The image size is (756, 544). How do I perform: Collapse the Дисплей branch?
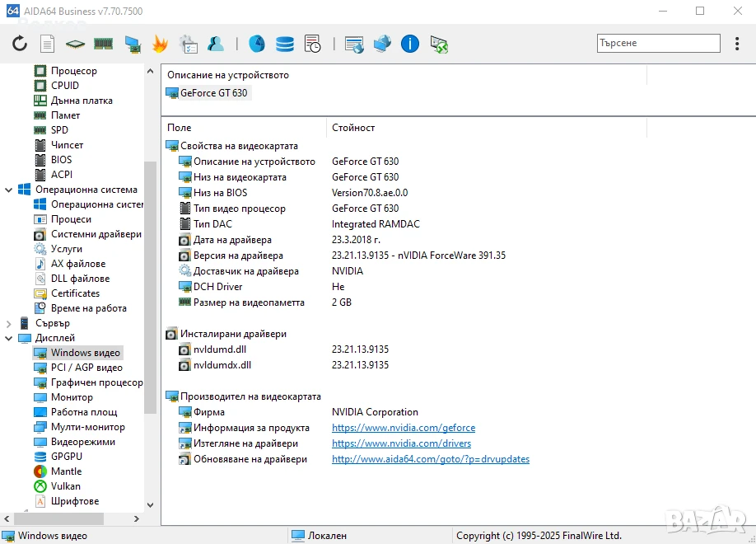pos(9,339)
